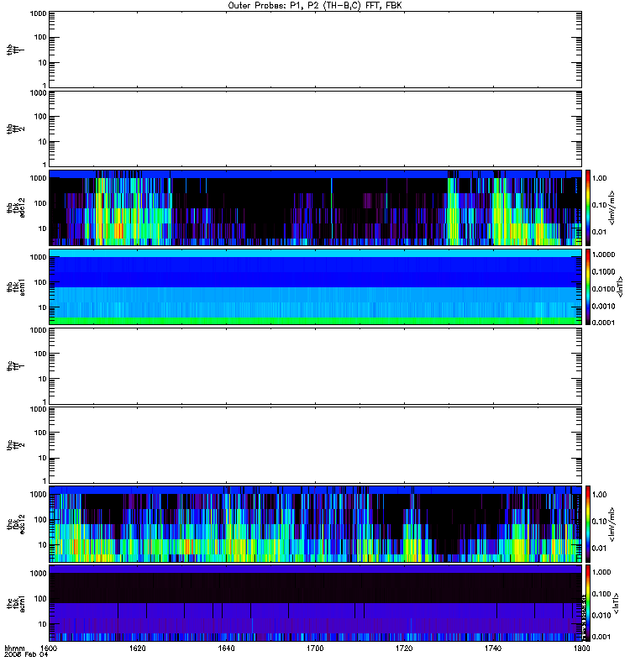Click the plot title 'Outer Probes: P1, P2 (TH-B,C) FFT, FBK'
This screenshot has height=672, width=630.
click(315, 6)
